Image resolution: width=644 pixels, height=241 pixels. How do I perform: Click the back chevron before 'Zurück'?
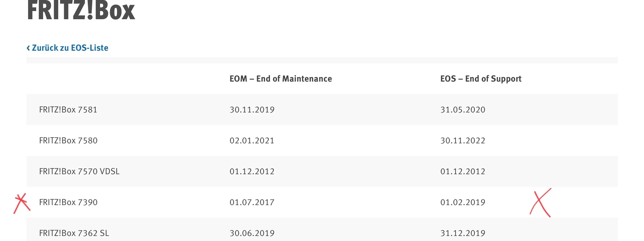[28, 48]
